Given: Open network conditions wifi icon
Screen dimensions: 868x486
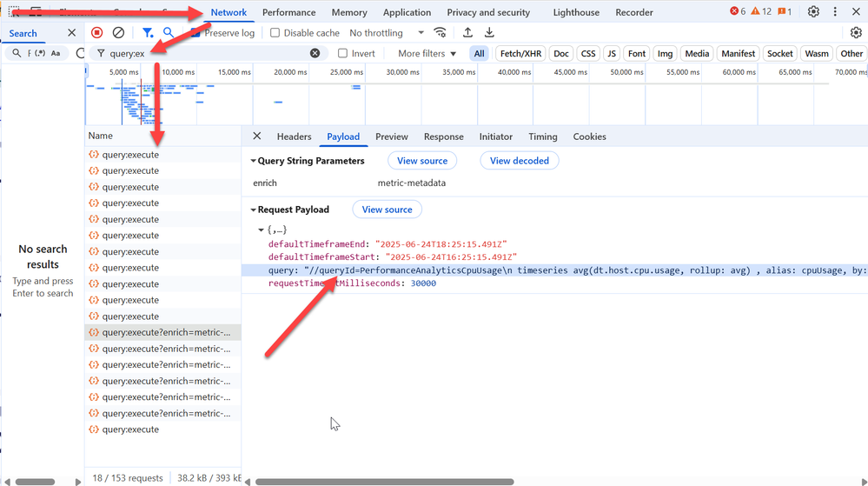Looking at the screenshot, I should pyautogui.click(x=441, y=33).
